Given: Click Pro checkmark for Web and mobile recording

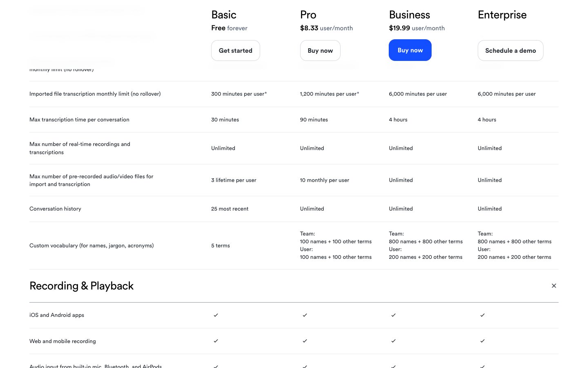Looking at the screenshot, I should point(305,341).
